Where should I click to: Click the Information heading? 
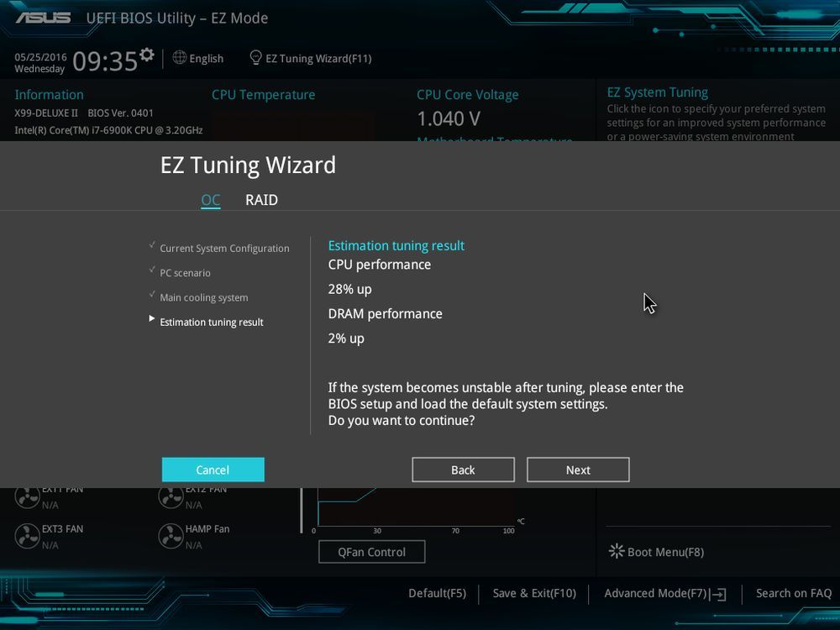(x=49, y=95)
